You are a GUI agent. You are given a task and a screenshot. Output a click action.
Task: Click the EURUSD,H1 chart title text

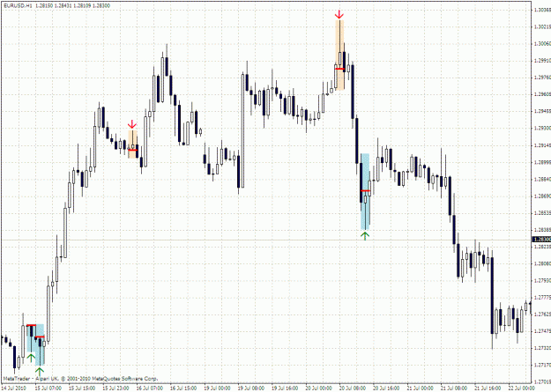18,6
